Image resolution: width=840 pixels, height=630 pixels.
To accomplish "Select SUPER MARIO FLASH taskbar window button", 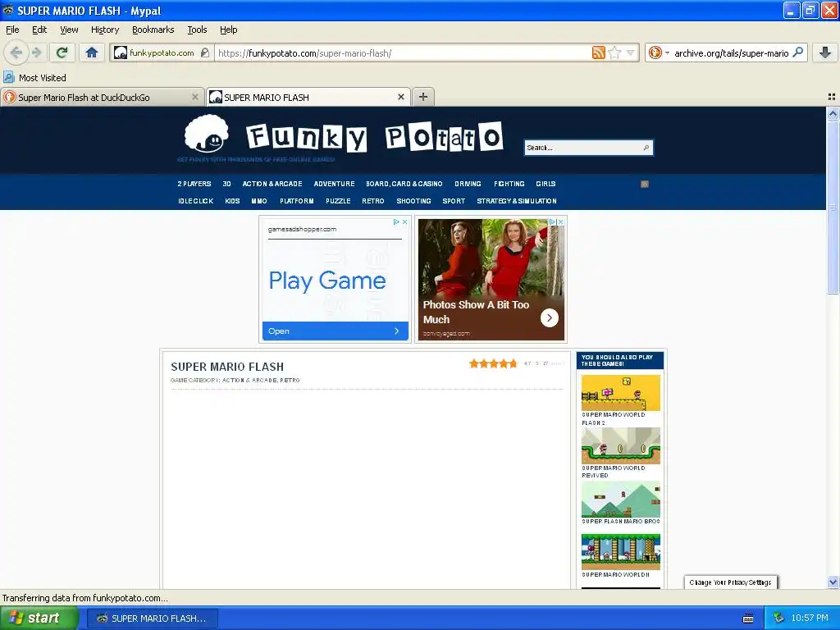I will click(152, 619).
